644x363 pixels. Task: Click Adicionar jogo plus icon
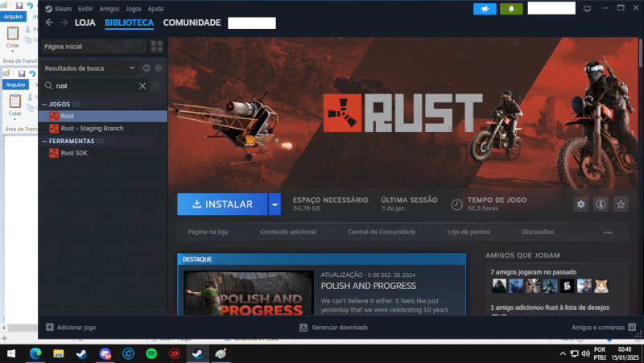(50, 328)
